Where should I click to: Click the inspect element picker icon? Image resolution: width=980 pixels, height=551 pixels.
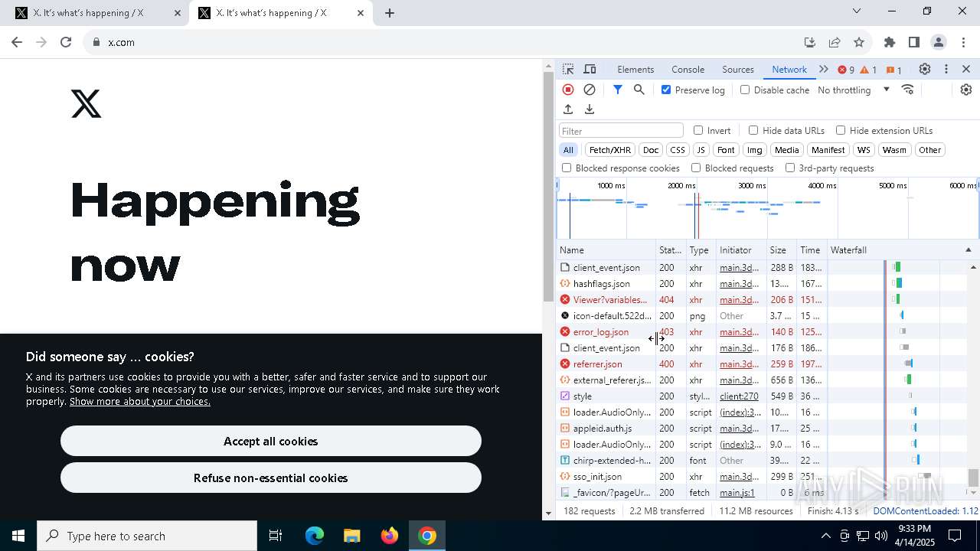click(568, 69)
